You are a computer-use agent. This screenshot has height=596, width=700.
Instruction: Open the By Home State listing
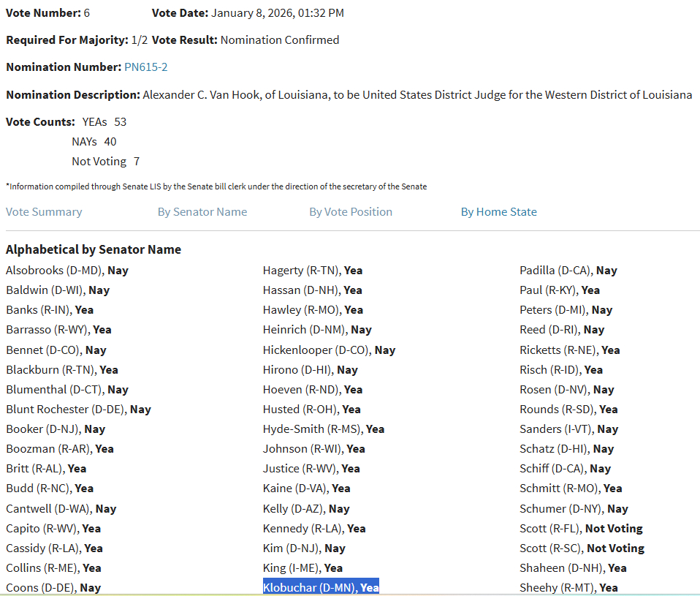point(498,212)
